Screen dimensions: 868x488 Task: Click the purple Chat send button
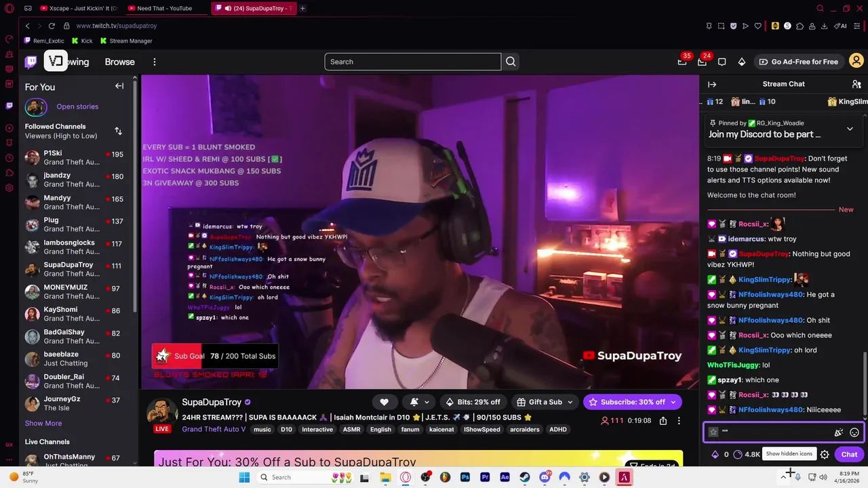point(849,455)
